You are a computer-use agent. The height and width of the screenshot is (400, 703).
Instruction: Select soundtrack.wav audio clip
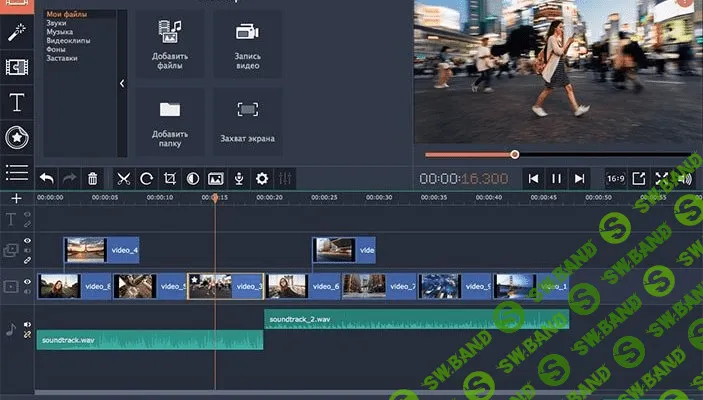(x=150, y=340)
